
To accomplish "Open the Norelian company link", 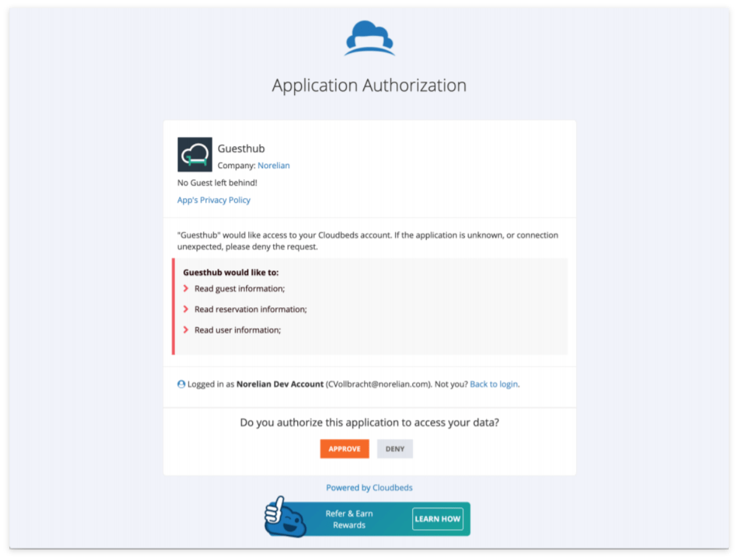I will click(x=273, y=166).
